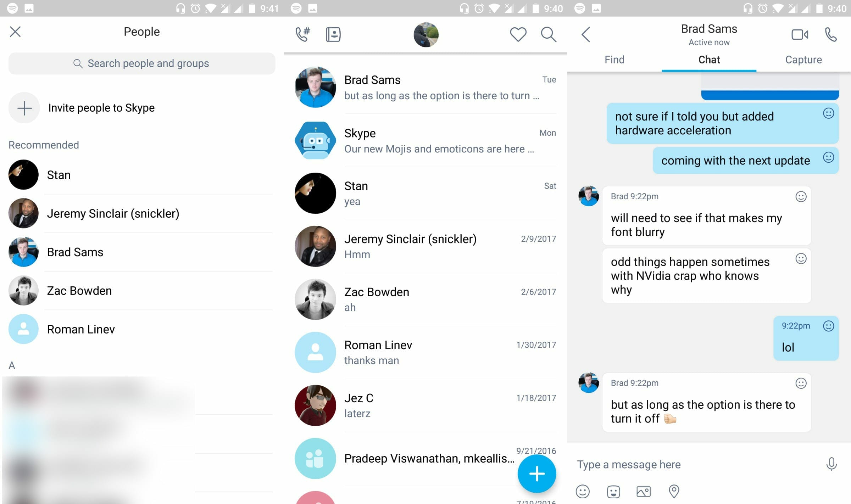Switch to the Find tab in chat panel
The image size is (851, 504).
click(614, 60)
